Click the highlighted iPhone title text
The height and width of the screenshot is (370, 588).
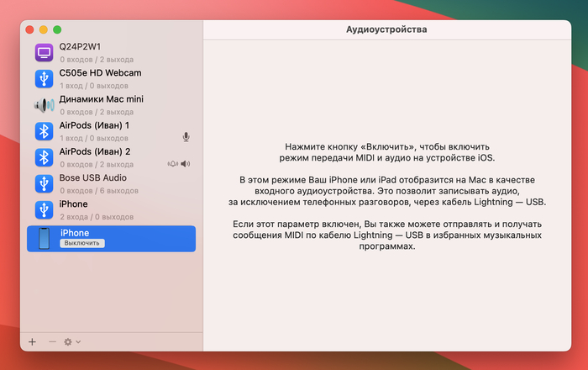75,233
